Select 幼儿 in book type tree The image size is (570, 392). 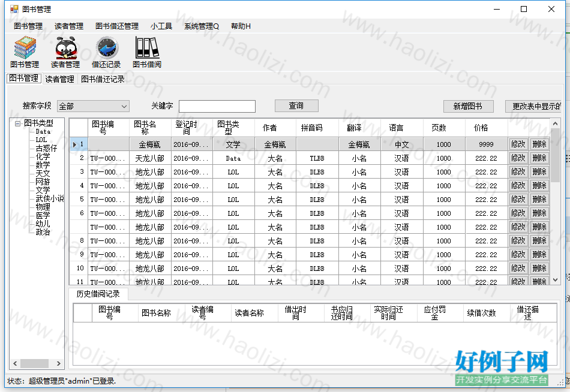click(x=43, y=224)
